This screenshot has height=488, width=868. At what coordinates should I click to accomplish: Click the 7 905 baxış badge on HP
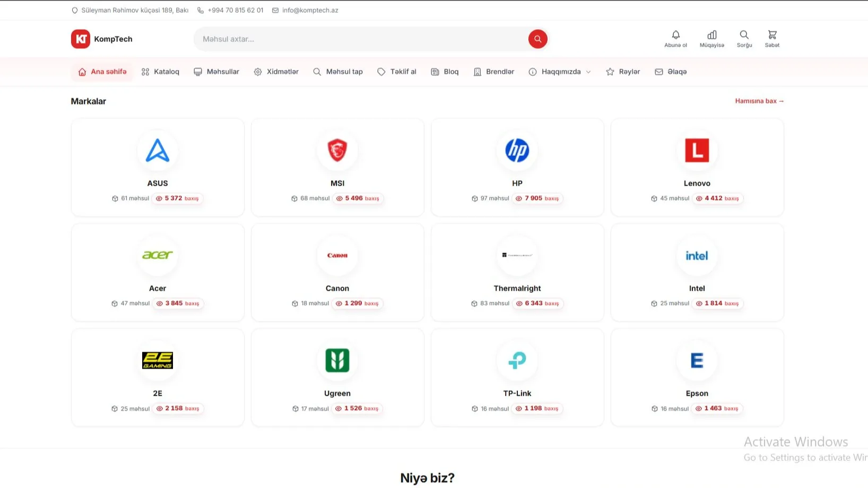(537, 198)
